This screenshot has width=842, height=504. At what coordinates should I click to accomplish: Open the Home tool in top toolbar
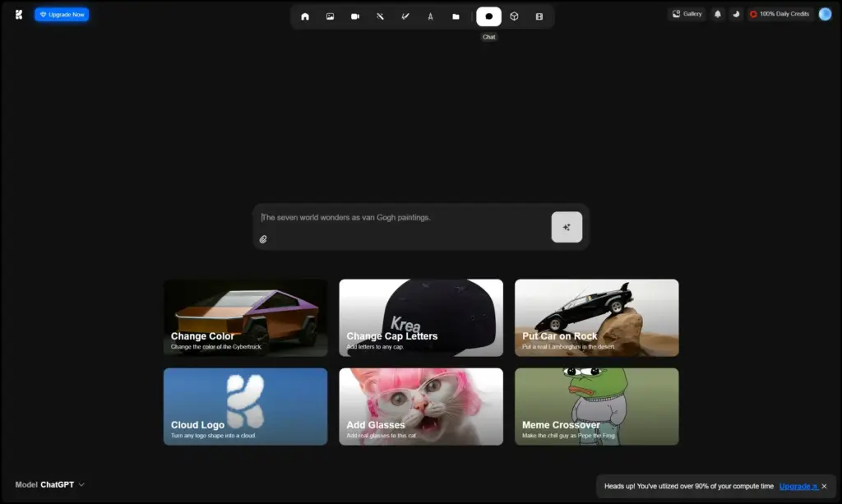(x=305, y=16)
